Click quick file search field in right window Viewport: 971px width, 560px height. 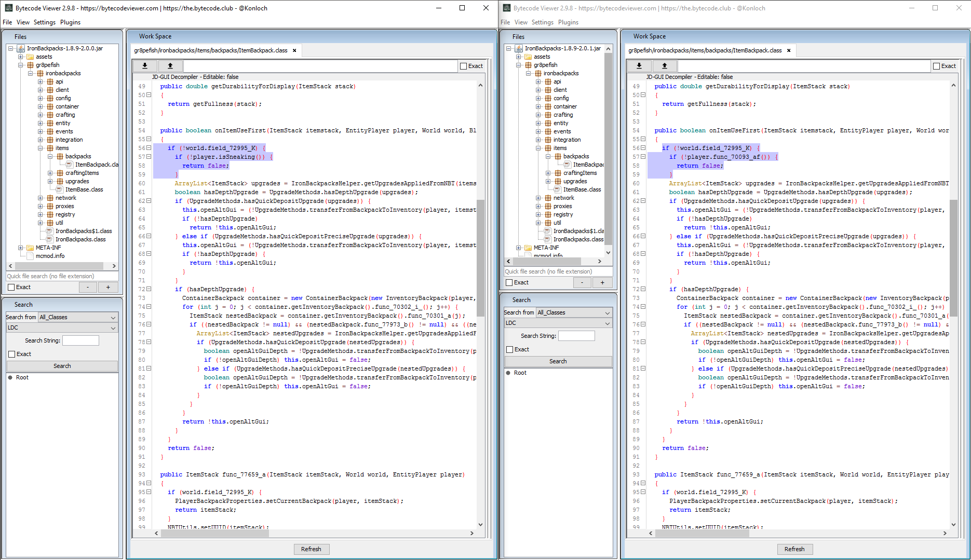coord(558,271)
